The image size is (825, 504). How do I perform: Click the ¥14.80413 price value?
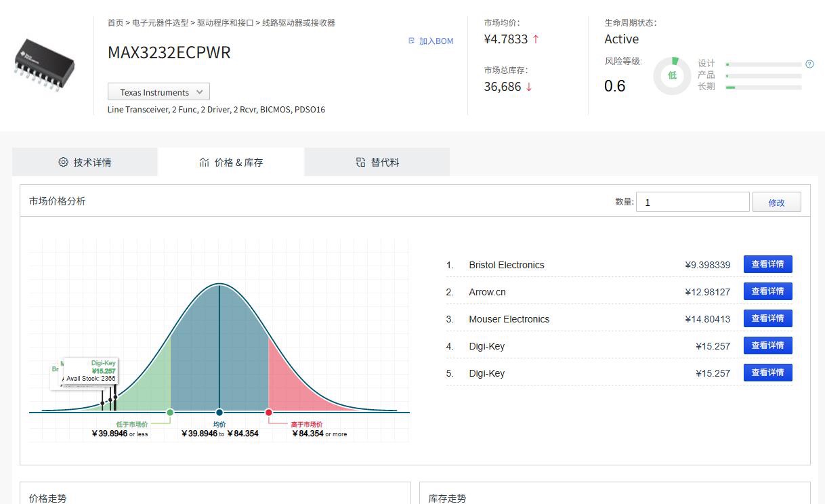pos(708,319)
